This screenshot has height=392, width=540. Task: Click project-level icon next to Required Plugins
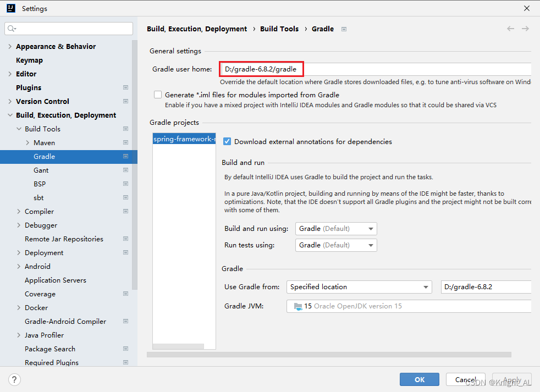pyautogui.click(x=126, y=362)
